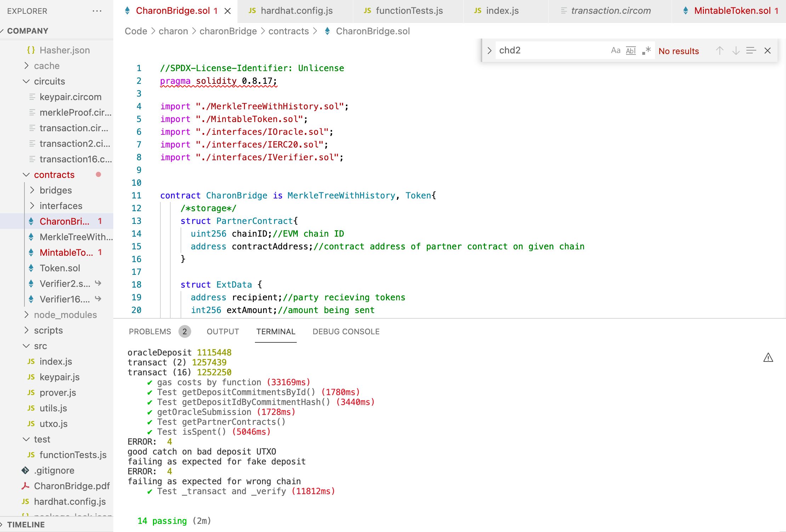Click the Ethereum icon on CharonBridge tab

click(x=127, y=11)
